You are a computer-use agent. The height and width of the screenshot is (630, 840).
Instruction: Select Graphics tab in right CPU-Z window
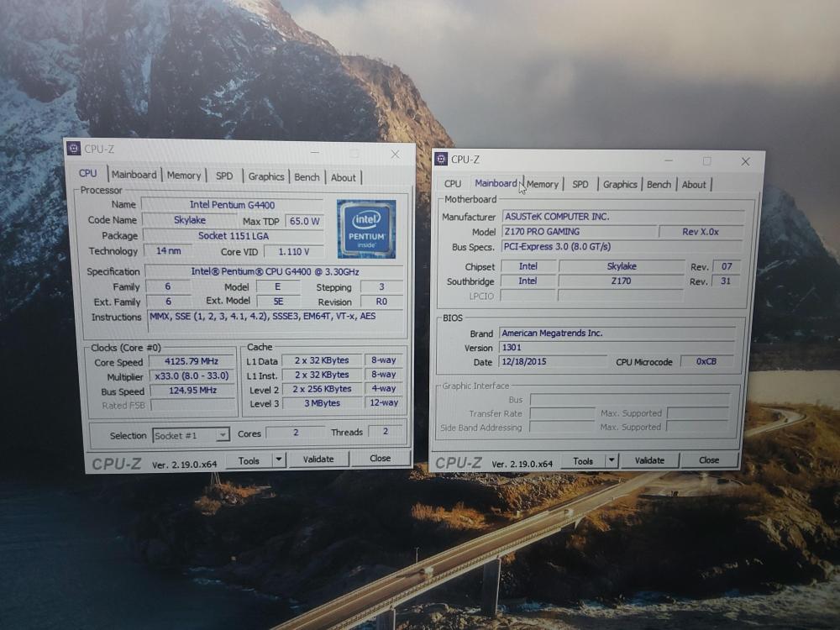click(620, 184)
